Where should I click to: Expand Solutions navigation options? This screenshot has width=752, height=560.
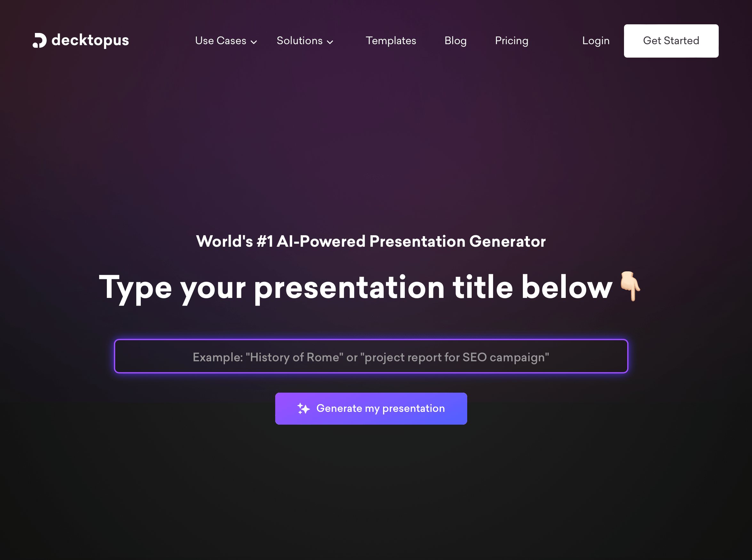pyautogui.click(x=305, y=41)
